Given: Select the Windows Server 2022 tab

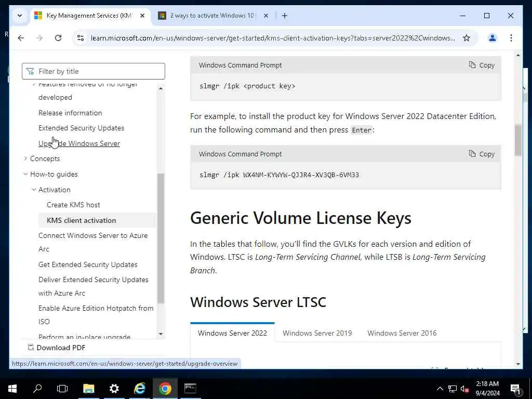Looking at the screenshot, I should (x=232, y=333).
